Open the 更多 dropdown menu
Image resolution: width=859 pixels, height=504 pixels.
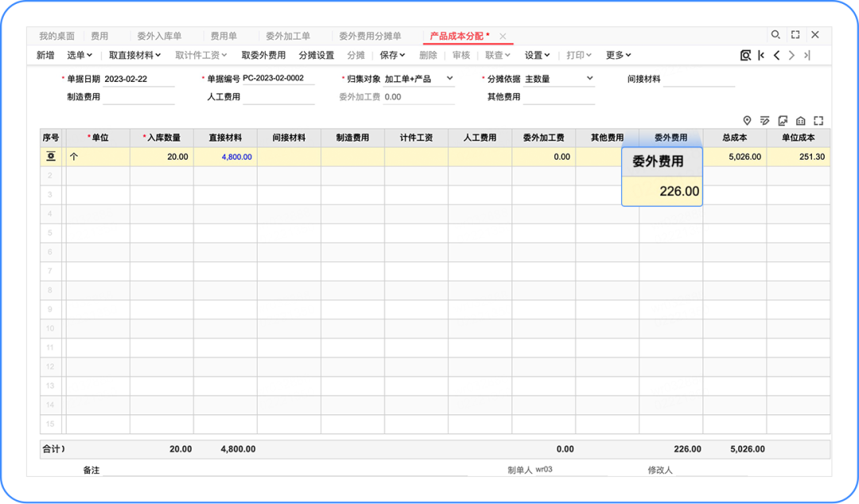[616, 56]
